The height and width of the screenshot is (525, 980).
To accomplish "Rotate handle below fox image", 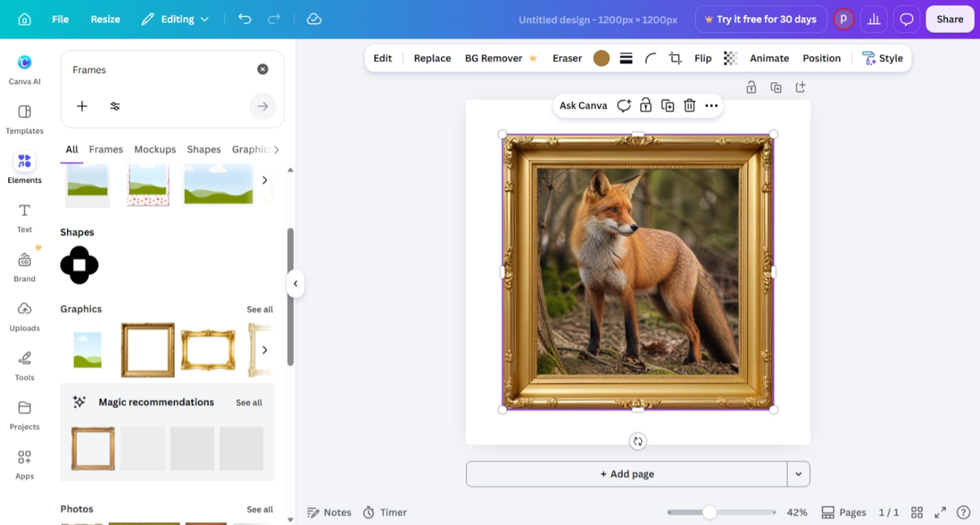I will tap(638, 441).
